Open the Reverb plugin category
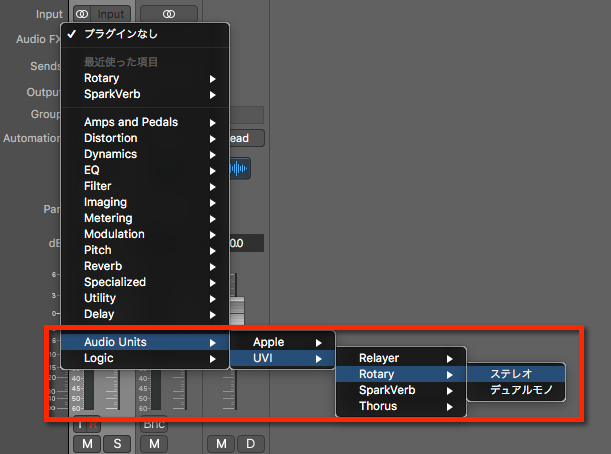Image resolution: width=611 pixels, height=454 pixels. 145,266
